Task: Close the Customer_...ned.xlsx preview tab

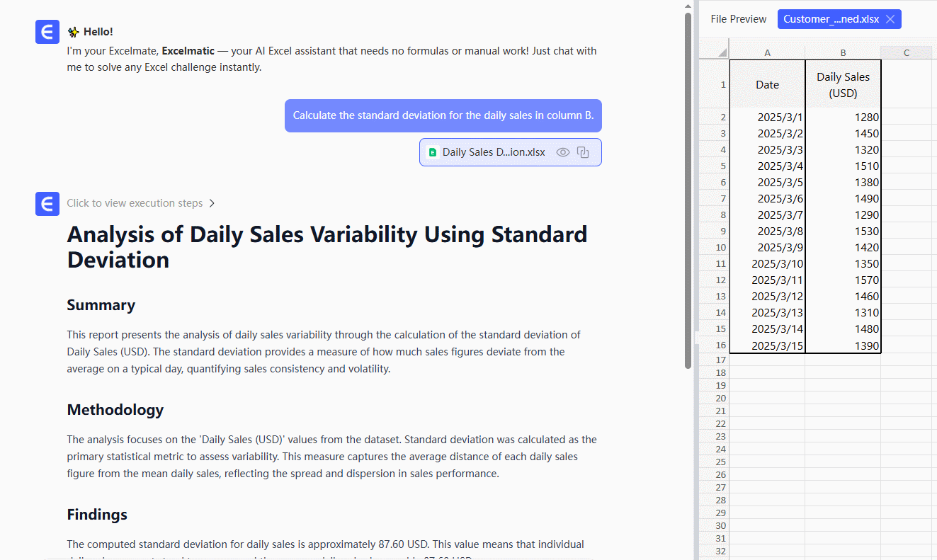Action: (x=890, y=19)
